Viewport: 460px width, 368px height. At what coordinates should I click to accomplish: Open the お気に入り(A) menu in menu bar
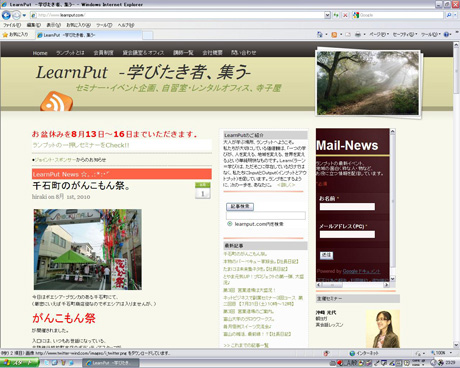coord(78,25)
